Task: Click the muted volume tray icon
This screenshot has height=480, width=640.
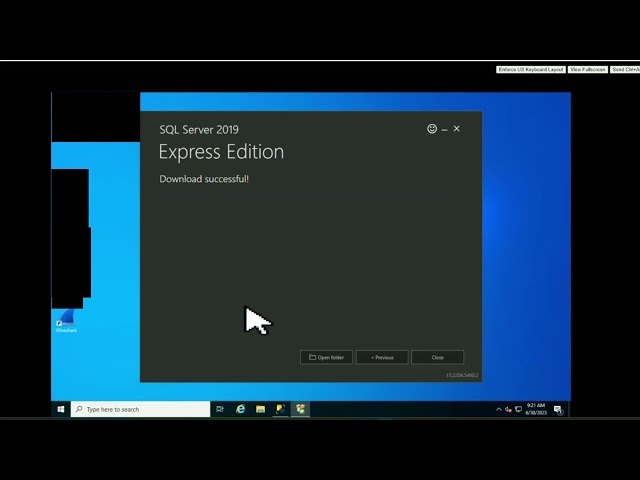Action: point(508,409)
